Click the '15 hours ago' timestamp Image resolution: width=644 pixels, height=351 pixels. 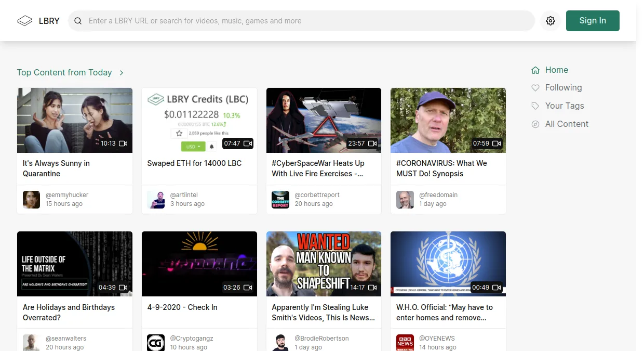(x=64, y=204)
